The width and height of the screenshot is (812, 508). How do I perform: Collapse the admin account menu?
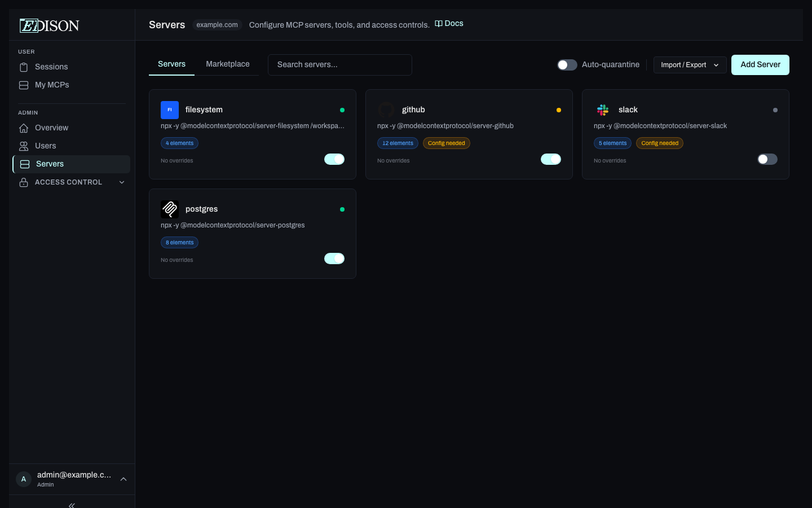point(123,479)
